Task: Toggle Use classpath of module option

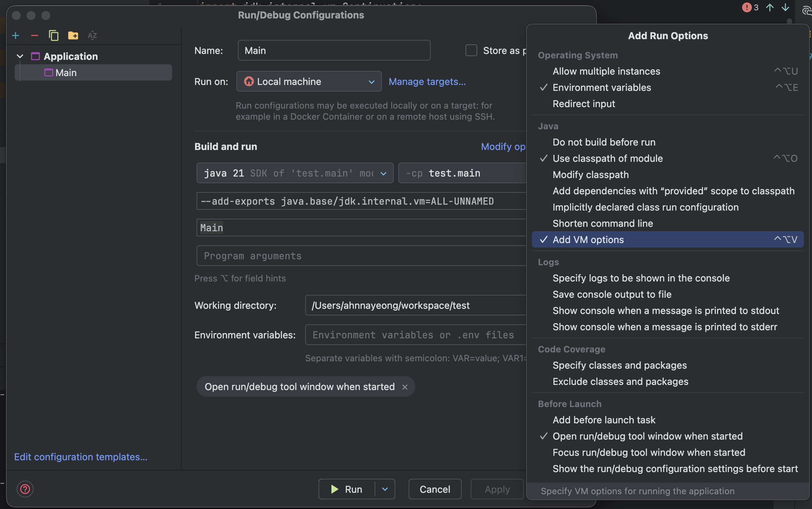Action: 608,158
